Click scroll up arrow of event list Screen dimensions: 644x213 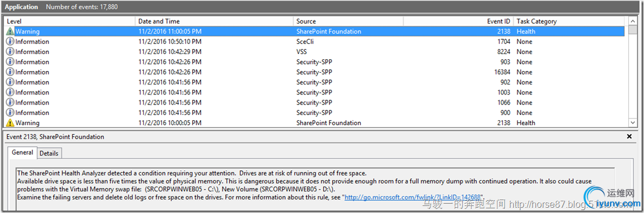pyautogui.click(x=632, y=21)
